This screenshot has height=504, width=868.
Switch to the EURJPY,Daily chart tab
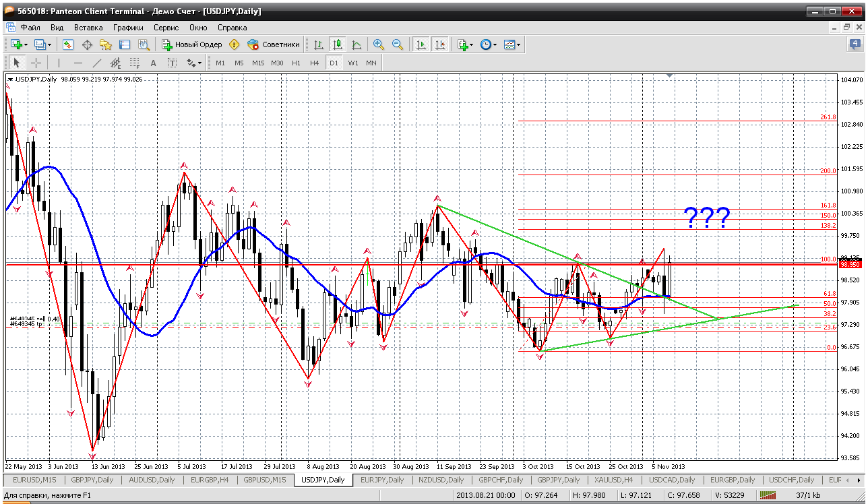(382, 480)
